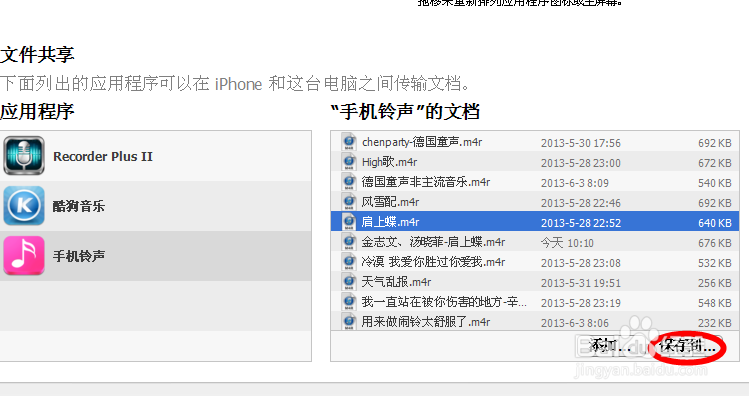
Task: Select file name 用来做闹铃太舒服了.m4r
Action: click(x=426, y=322)
